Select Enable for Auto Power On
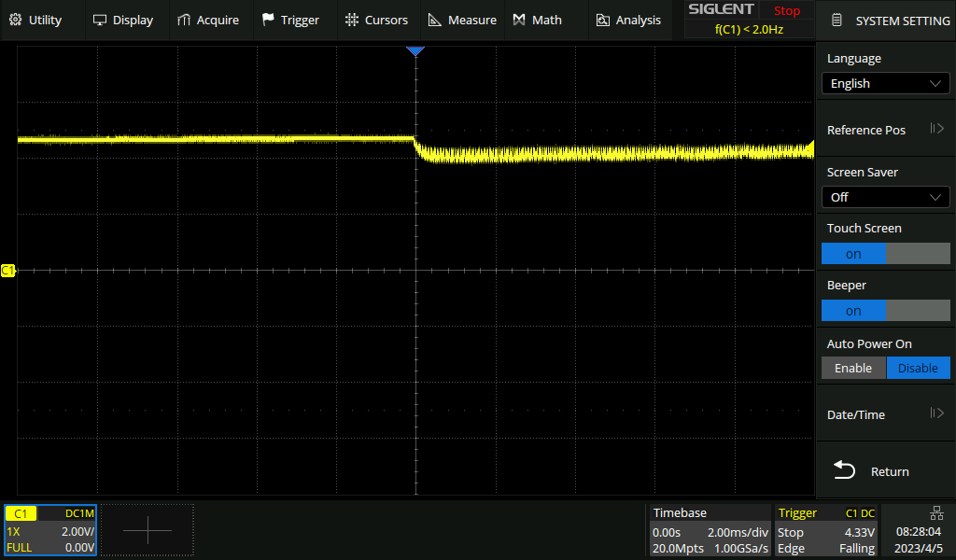Image resolution: width=956 pixels, height=560 pixels. (x=853, y=368)
